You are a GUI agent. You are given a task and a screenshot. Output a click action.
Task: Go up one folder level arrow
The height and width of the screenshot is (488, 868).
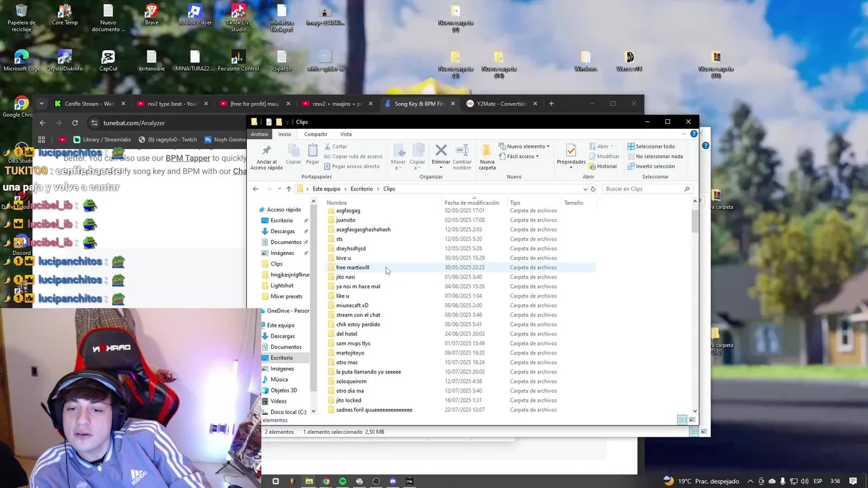coord(288,189)
